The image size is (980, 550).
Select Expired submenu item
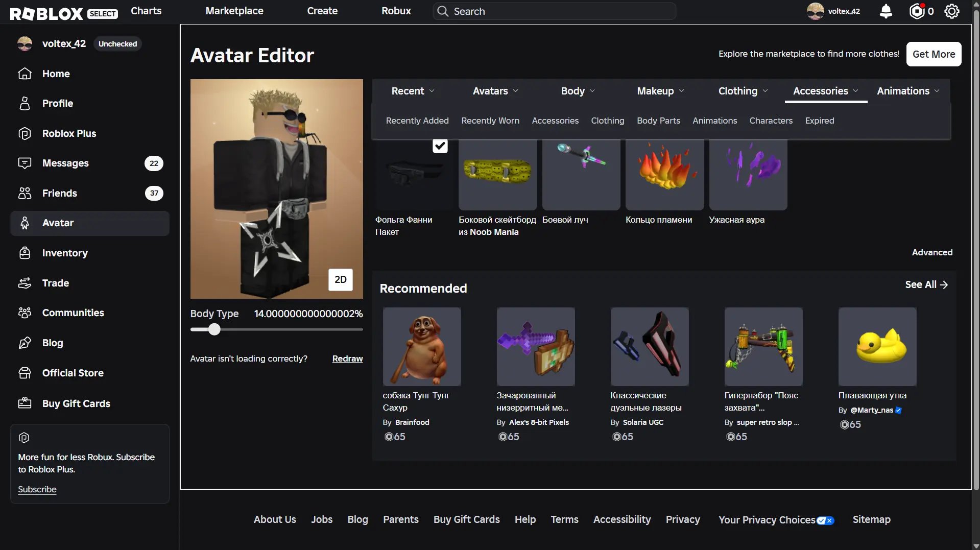pyautogui.click(x=820, y=121)
